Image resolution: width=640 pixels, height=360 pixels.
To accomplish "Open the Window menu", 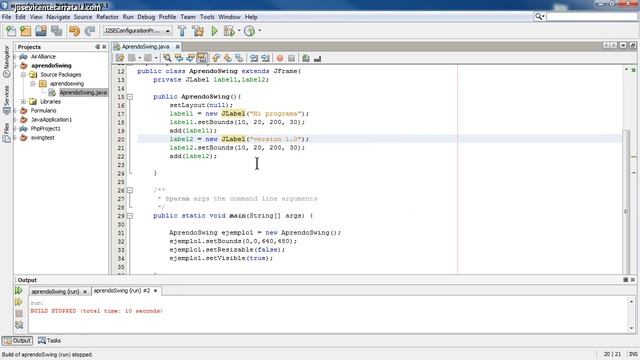I will [x=229, y=17].
